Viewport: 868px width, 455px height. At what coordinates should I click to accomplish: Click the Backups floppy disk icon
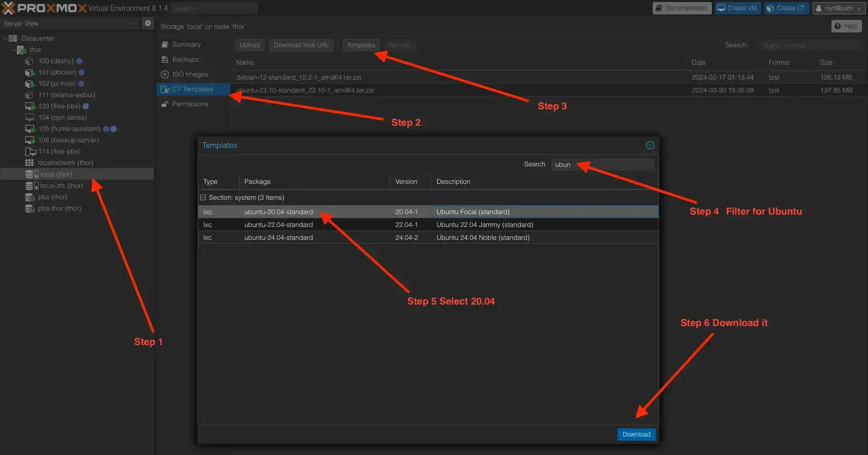pyautogui.click(x=165, y=60)
